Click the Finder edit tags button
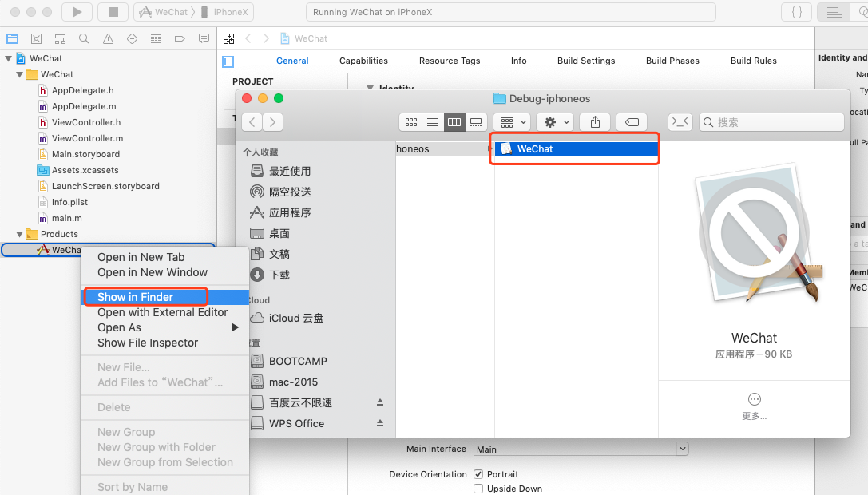 (632, 122)
